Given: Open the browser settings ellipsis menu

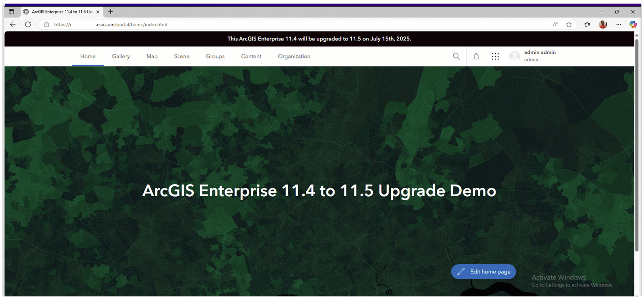Looking at the screenshot, I should pyautogui.click(x=618, y=24).
